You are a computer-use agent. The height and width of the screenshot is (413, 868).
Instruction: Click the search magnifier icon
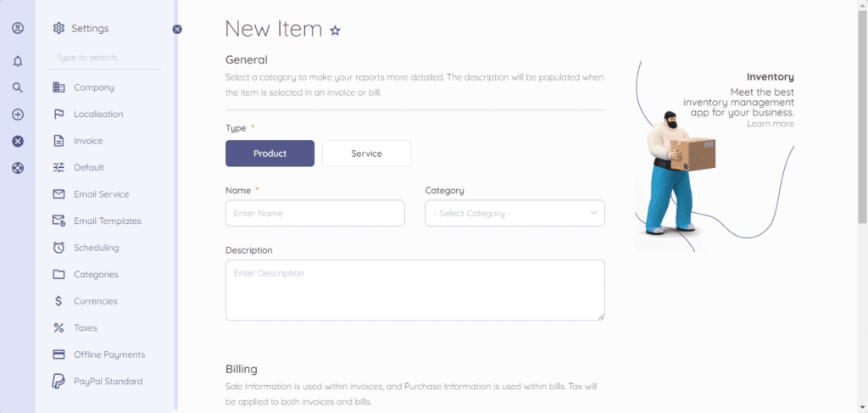(18, 87)
